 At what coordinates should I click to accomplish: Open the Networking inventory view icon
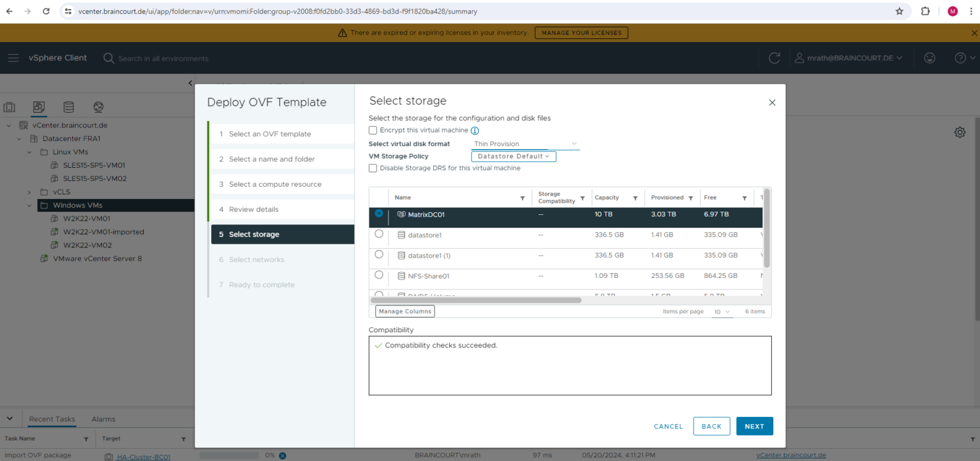tap(98, 106)
